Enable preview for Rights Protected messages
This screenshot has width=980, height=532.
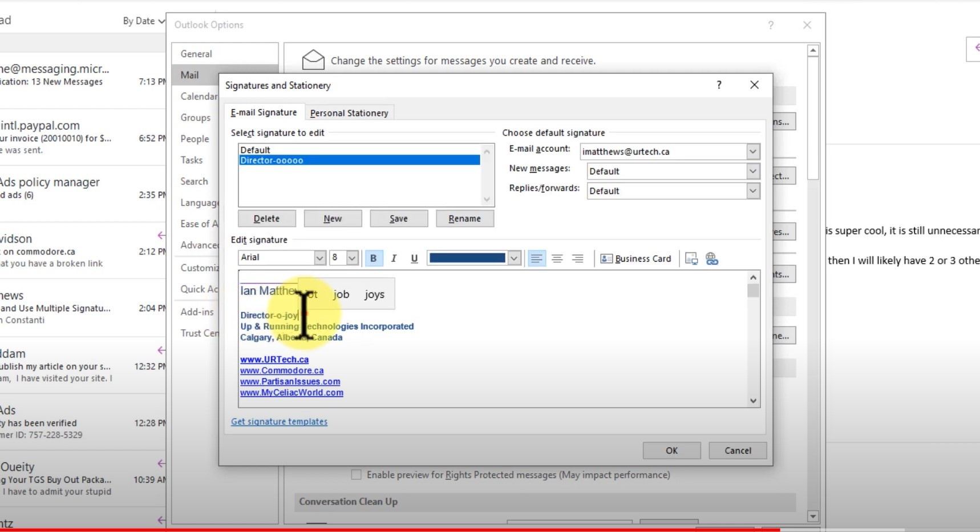(x=356, y=474)
